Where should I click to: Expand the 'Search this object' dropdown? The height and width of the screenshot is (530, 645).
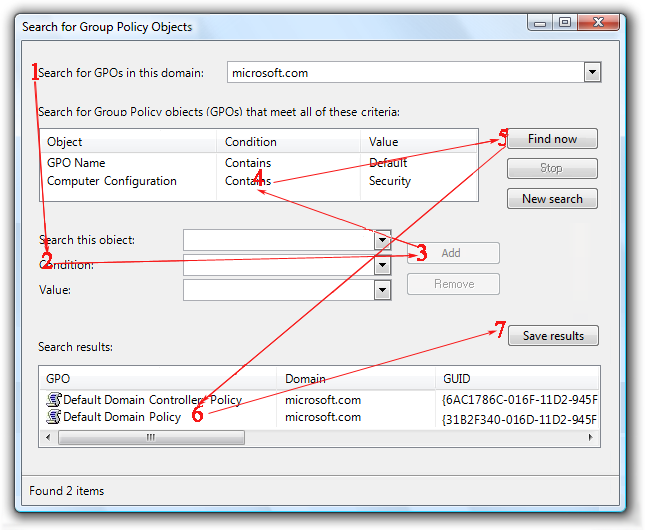point(383,240)
